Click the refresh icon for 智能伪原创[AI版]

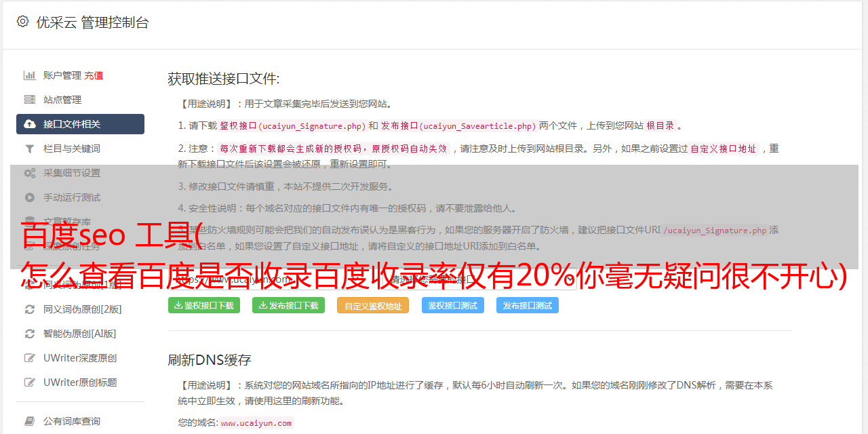coord(30,334)
